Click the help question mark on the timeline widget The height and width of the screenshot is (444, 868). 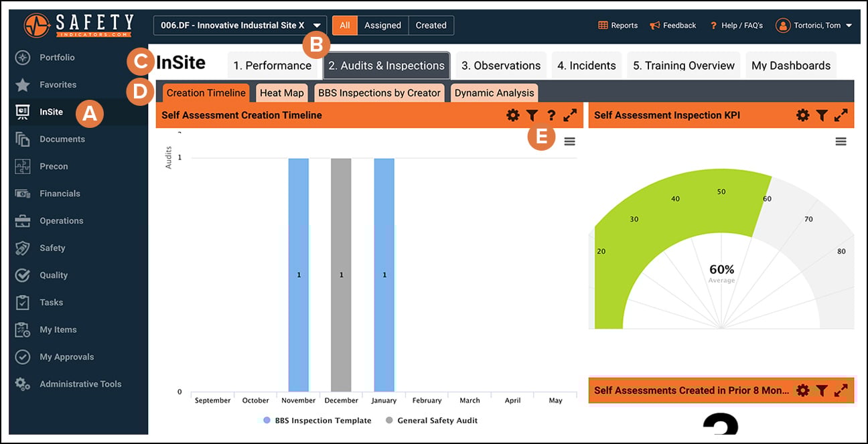[x=551, y=115]
